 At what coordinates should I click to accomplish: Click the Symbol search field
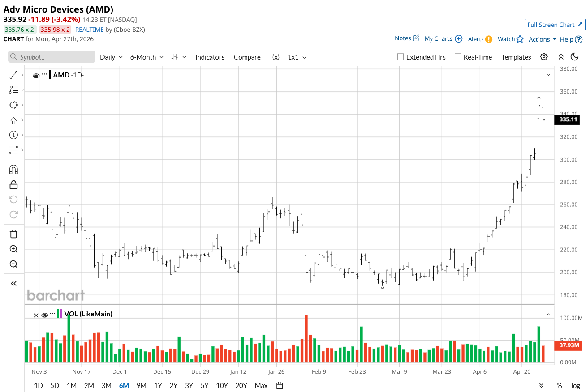(52, 57)
